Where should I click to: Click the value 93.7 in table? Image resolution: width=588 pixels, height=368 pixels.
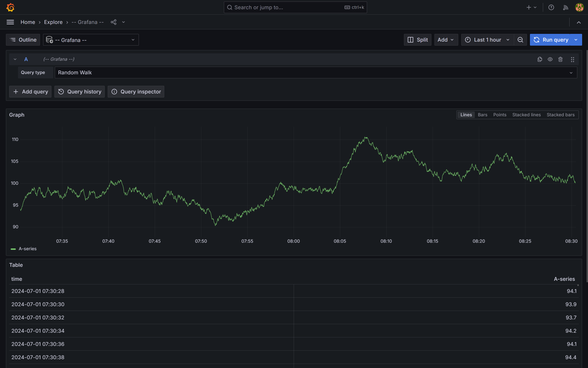click(571, 318)
